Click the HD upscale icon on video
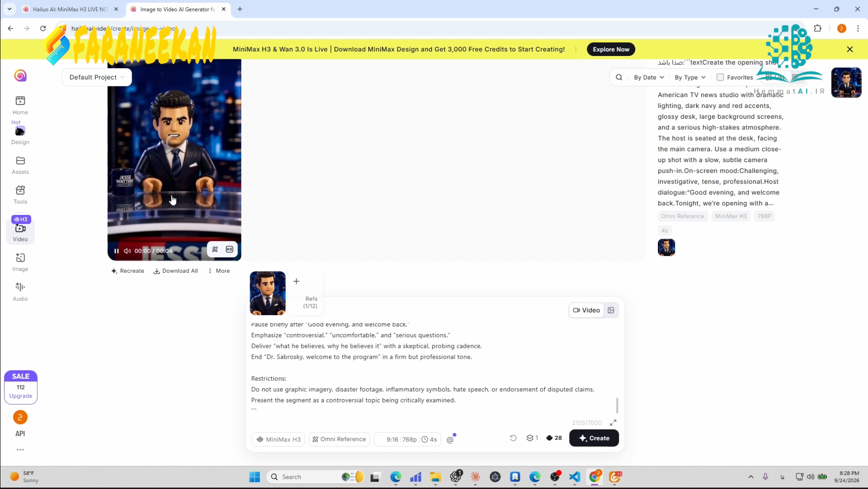Viewport: 868px width, 489px height. (x=230, y=250)
